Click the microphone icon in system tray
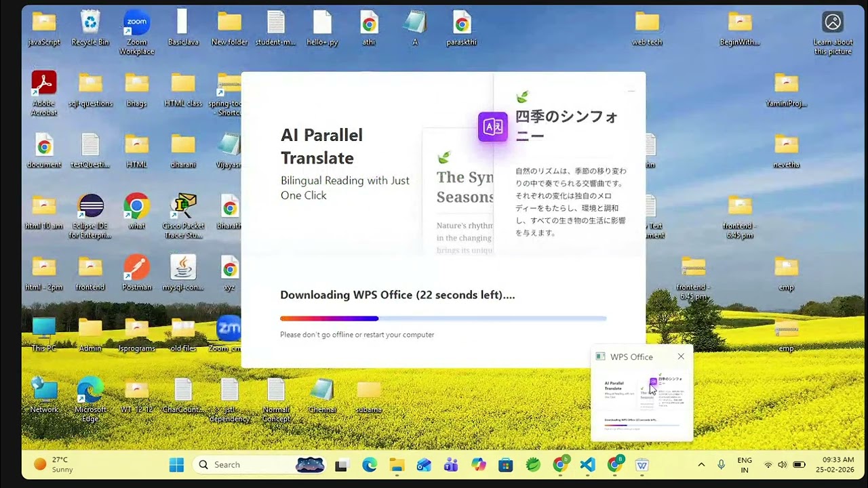This screenshot has width=868, height=488. click(721, 464)
